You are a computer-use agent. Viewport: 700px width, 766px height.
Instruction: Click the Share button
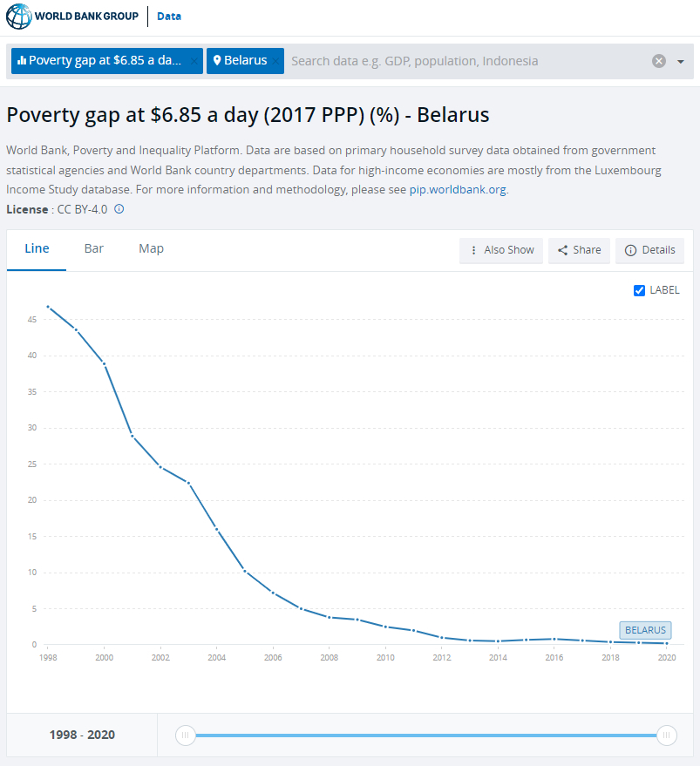579,250
